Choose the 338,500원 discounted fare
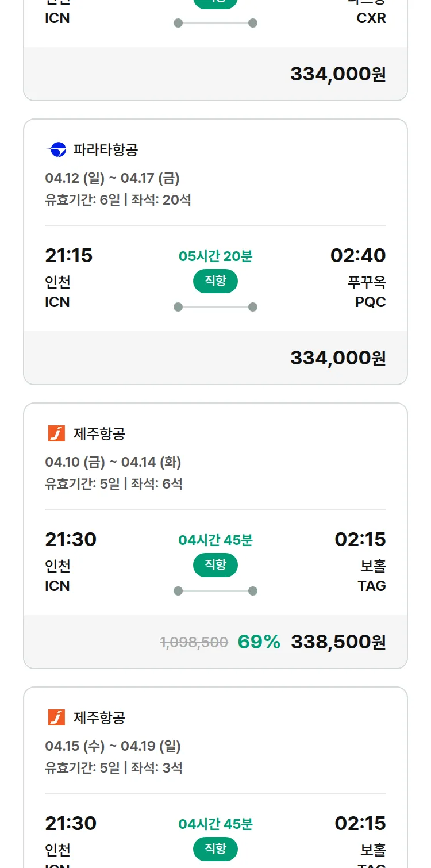 (x=338, y=642)
